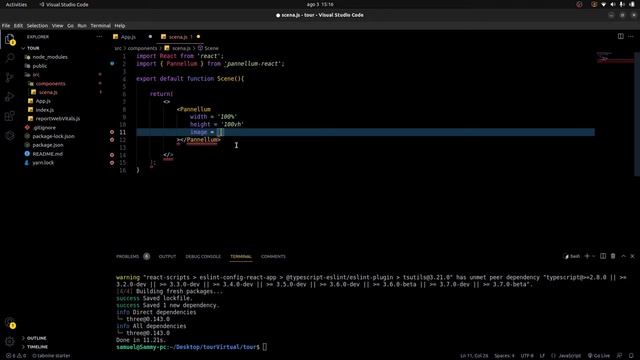640x360 pixels.
Task: Open README.md in the explorer
Action: (47, 154)
